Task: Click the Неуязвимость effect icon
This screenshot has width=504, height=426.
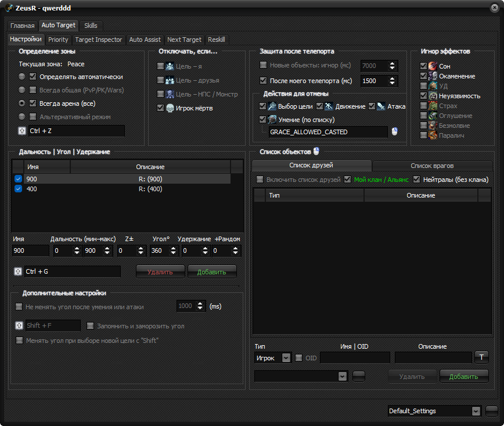Action: 433,96
